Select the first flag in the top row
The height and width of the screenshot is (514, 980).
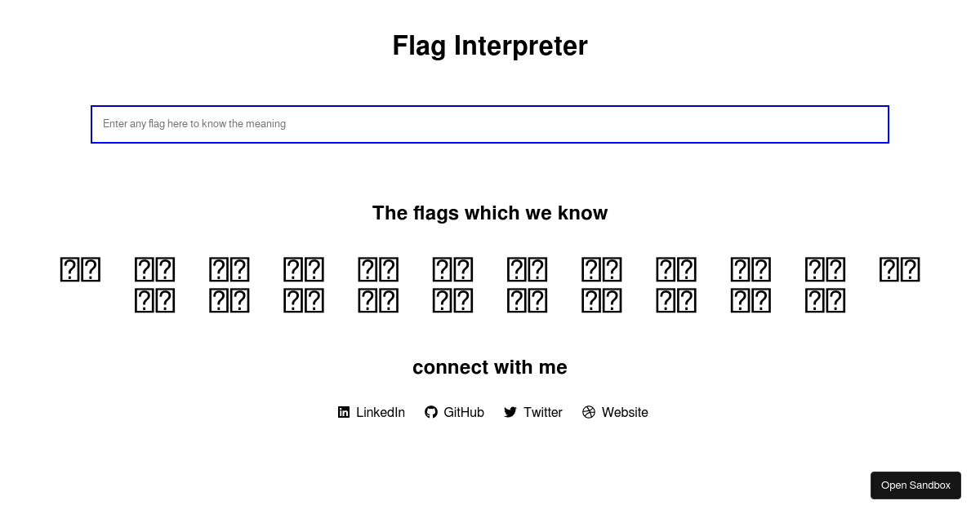tap(80, 269)
